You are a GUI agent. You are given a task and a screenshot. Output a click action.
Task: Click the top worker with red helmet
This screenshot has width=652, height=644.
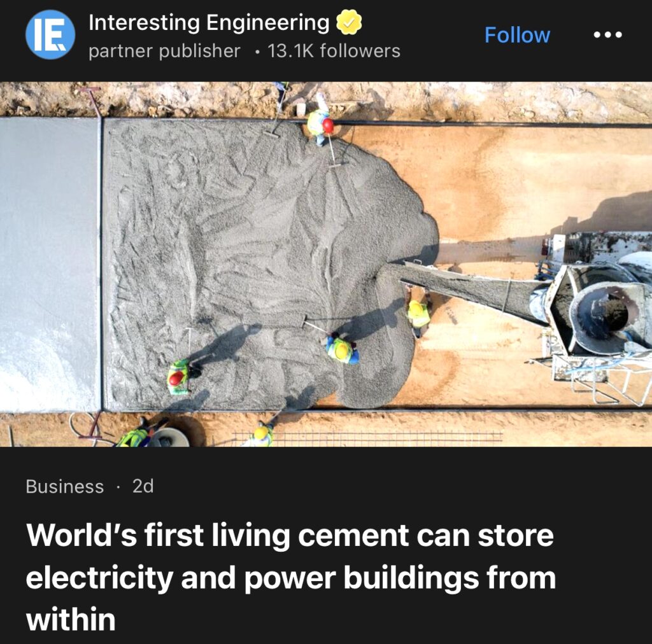point(320,123)
